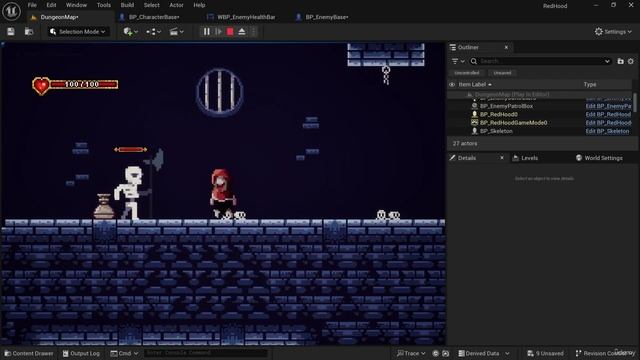Open Edit BP_EnemyPa link for BP_EnemyPatrolBox
The width and height of the screenshot is (640, 360).
[608, 106]
